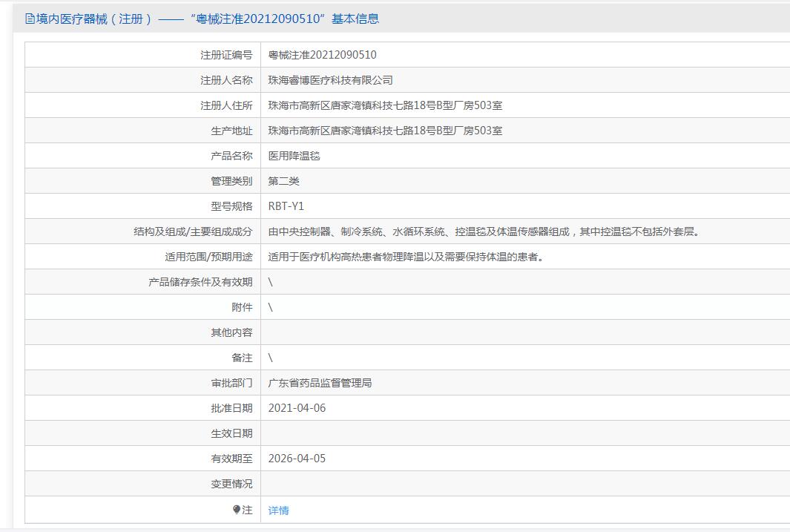Open the 详情 link
The image size is (790, 532).
[x=278, y=510]
